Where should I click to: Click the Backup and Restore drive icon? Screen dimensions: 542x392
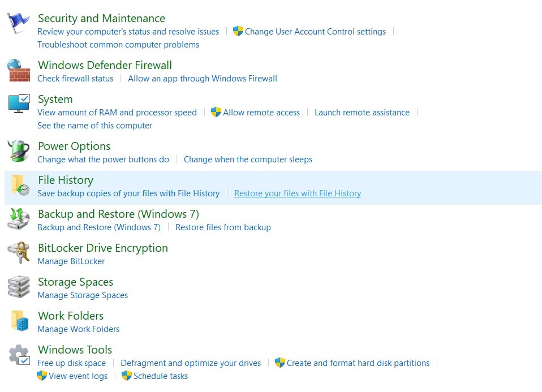point(18,219)
